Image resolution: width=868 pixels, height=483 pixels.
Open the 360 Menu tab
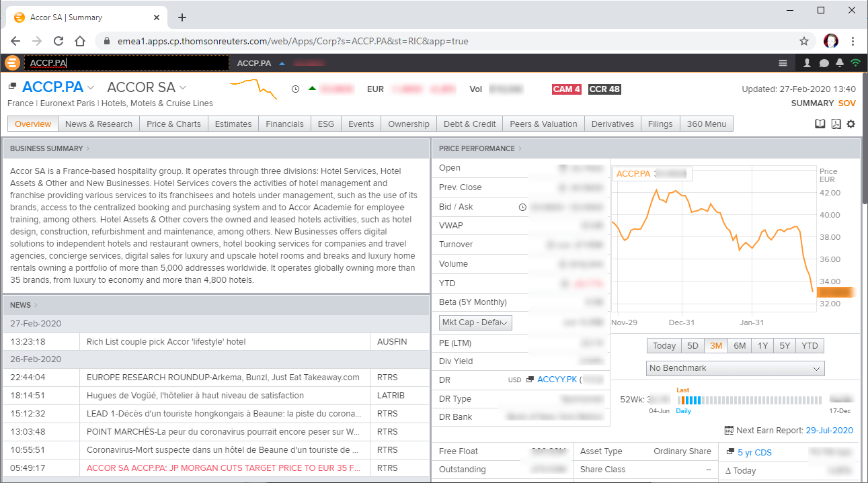(x=707, y=124)
